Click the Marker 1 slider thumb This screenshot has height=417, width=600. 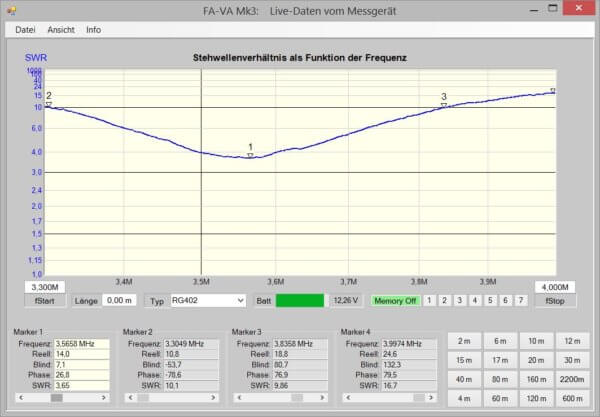click(x=57, y=398)
